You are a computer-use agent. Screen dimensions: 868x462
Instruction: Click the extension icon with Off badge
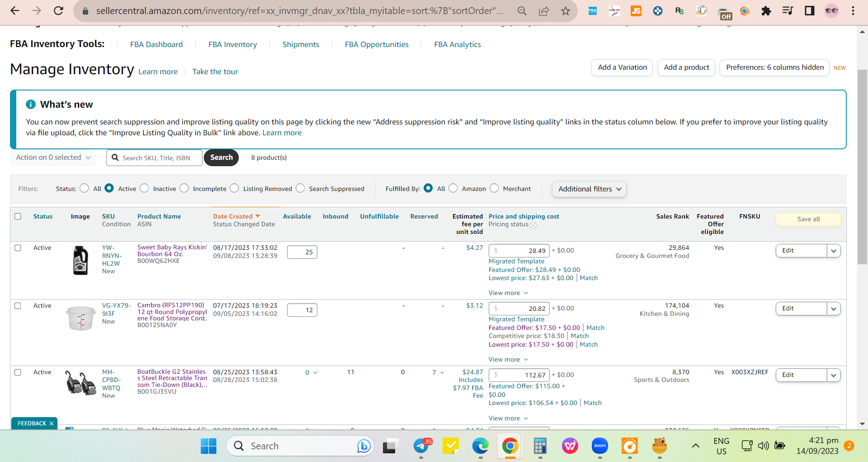pos(724,14)
